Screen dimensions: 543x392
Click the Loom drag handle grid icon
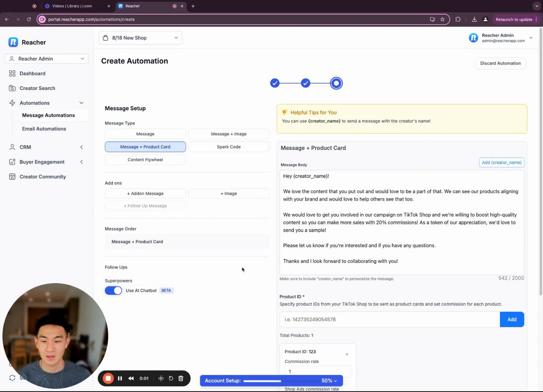(x=161, y=378)
